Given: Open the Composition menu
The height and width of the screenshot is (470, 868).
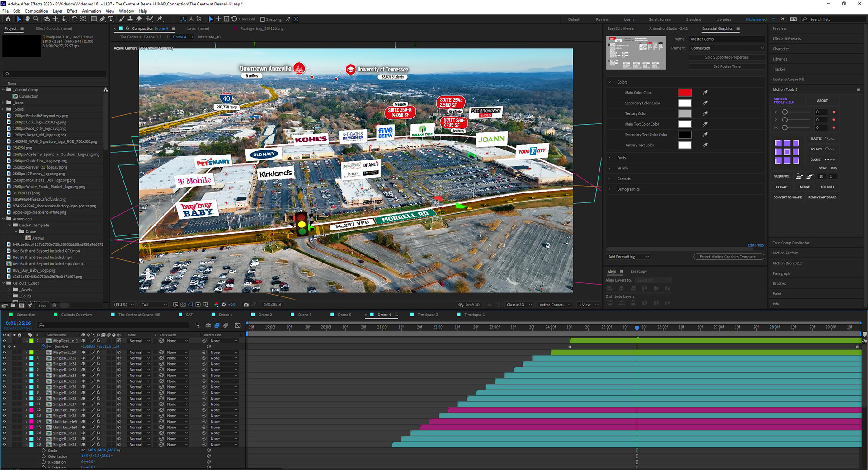Looking at the screenshot, I should (x=36, y=11).
